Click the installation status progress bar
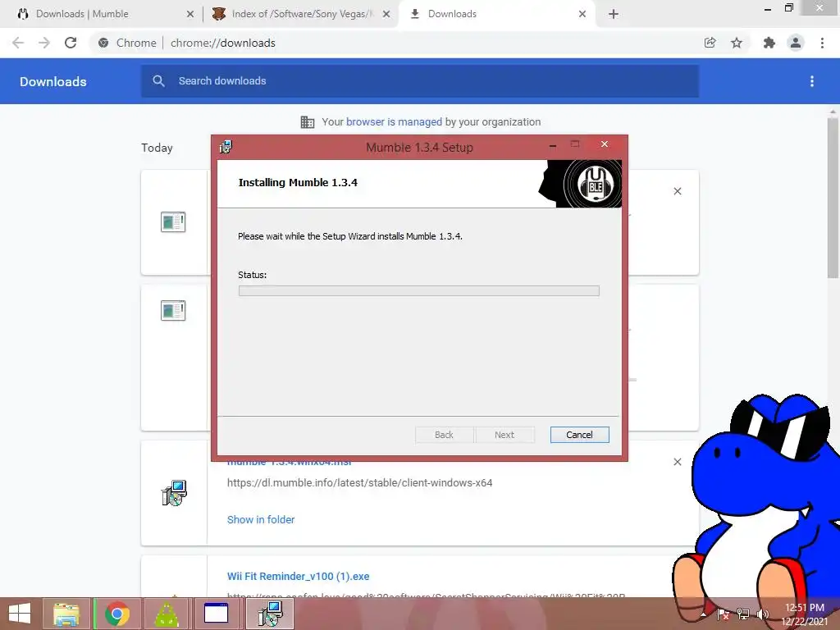The image size is (840, 630). (x=418, y=291)
